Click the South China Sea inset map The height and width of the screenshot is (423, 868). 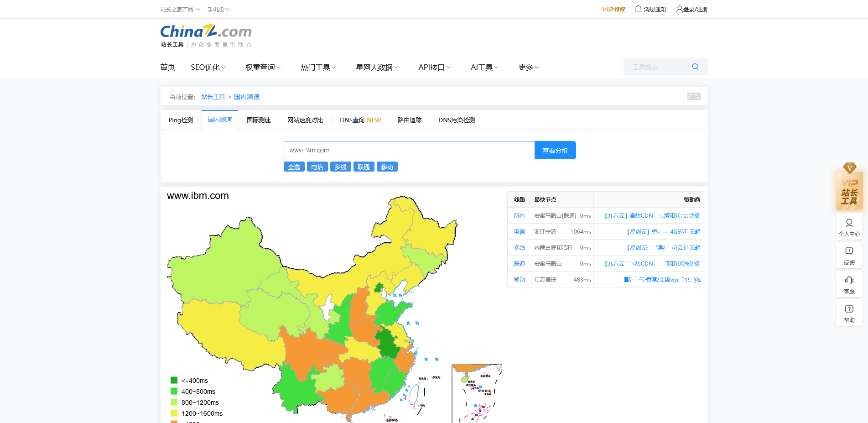coord(477,393)
